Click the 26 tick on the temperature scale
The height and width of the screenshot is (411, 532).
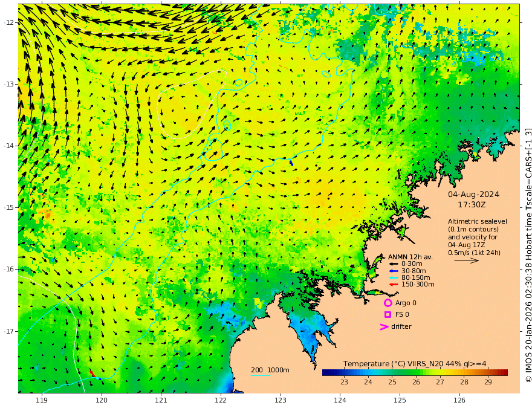click(416, 382)
